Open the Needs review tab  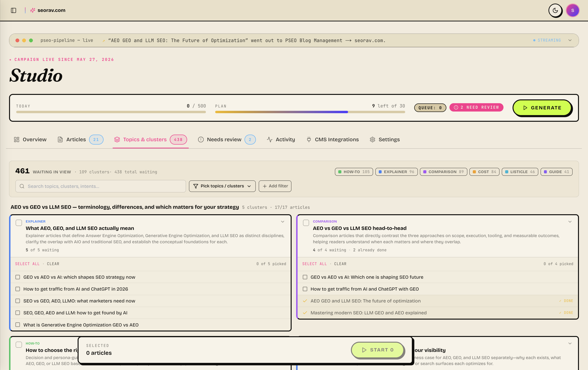tap(227, 140)
